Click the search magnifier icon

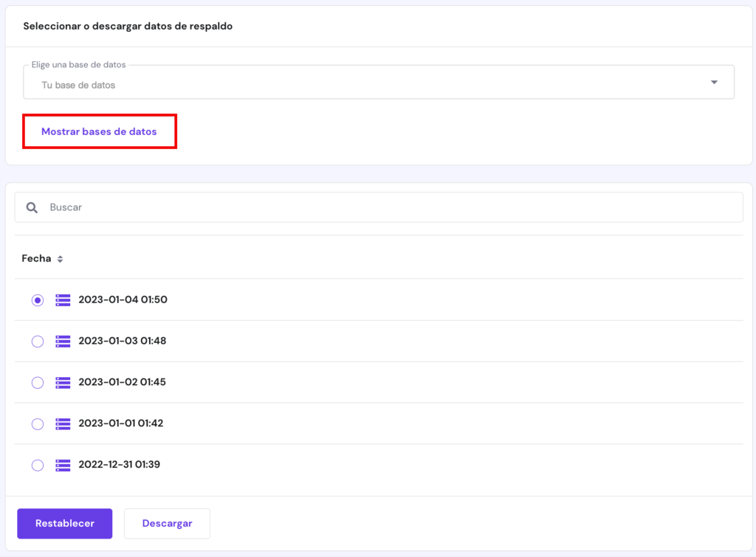(32, 207)
